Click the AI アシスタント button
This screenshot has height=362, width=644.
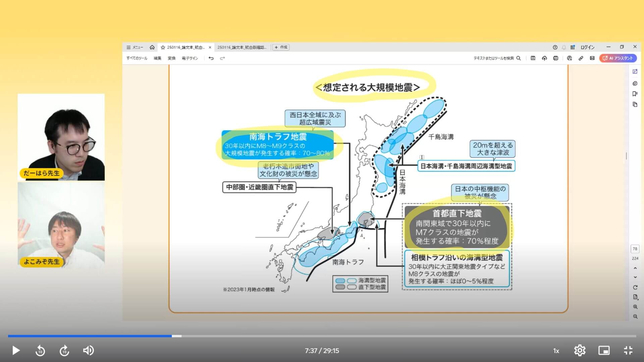click(x=618, y=58)
